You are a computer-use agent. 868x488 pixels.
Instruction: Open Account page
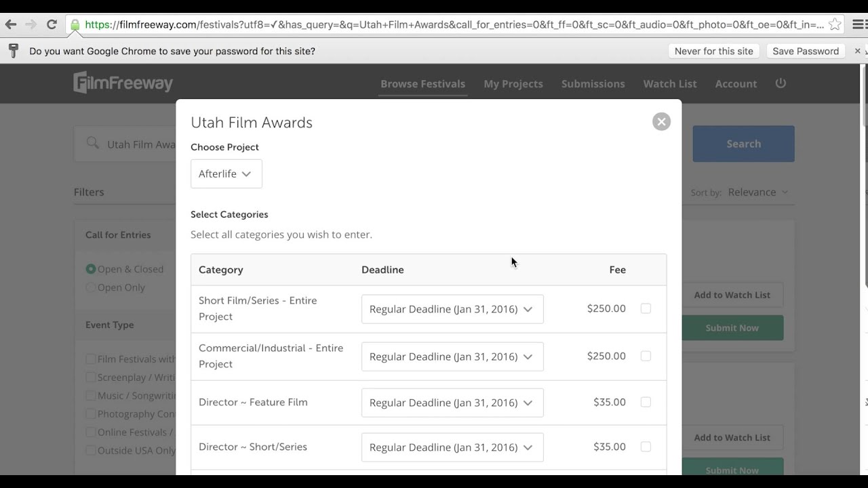[x=736, y=84]
